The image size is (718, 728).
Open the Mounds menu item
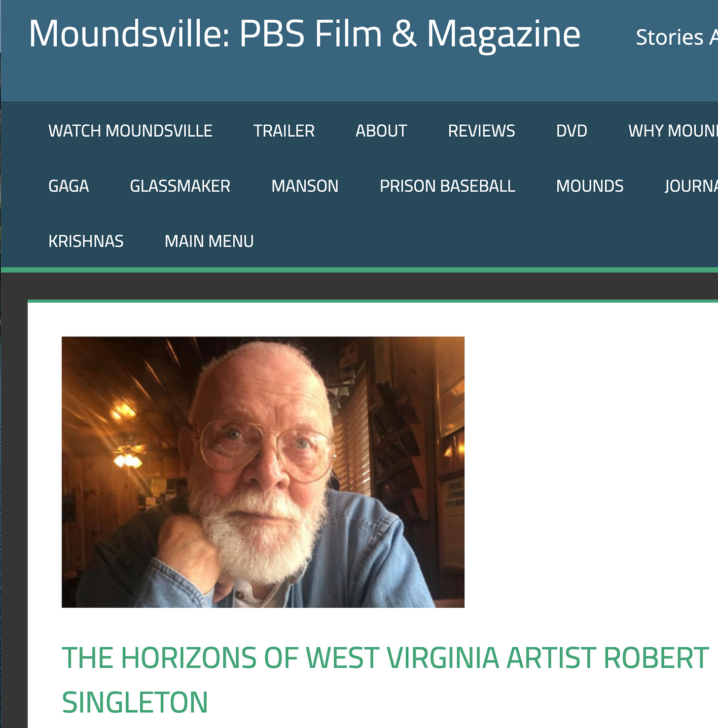tap(590, 186)
